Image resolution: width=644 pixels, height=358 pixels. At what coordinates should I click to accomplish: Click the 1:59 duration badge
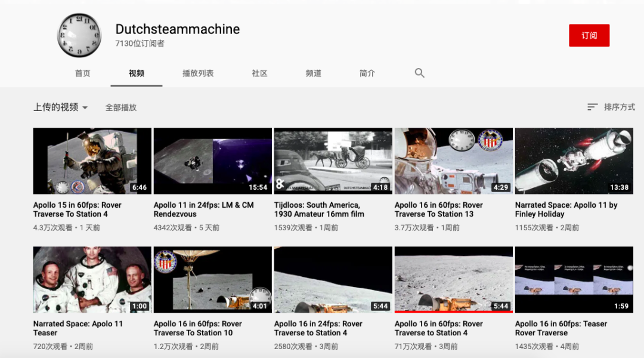(621, 306)
